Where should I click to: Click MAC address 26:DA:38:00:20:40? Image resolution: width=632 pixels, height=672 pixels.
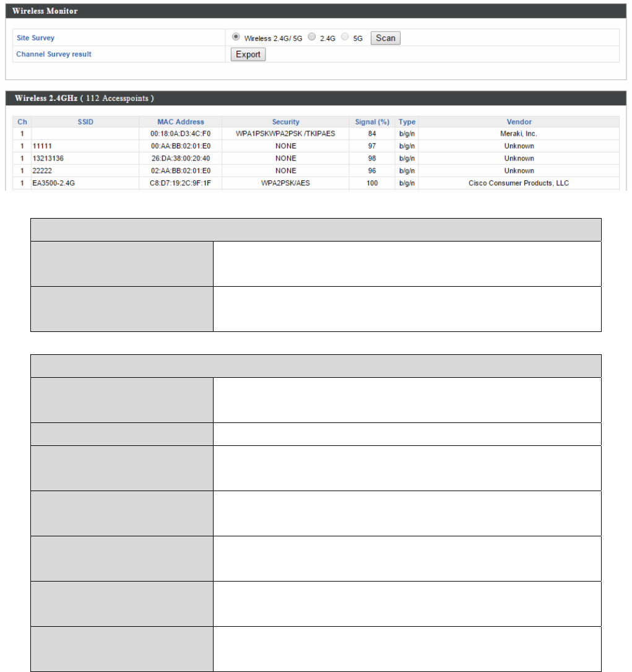click(181, 159)
